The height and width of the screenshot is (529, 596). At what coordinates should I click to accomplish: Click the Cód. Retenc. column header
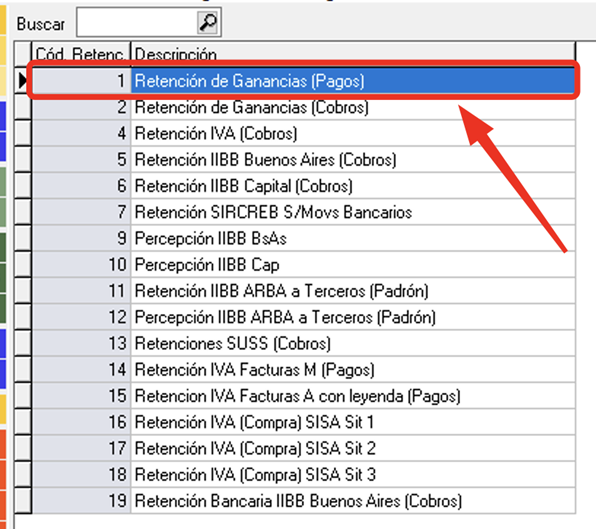pyautogui.click(x=81, y=54)
